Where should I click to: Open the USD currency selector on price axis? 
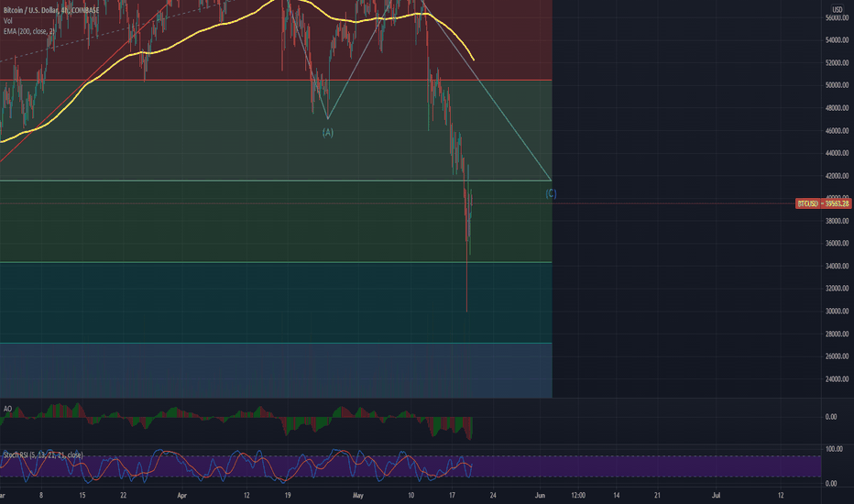coord(838,9)
